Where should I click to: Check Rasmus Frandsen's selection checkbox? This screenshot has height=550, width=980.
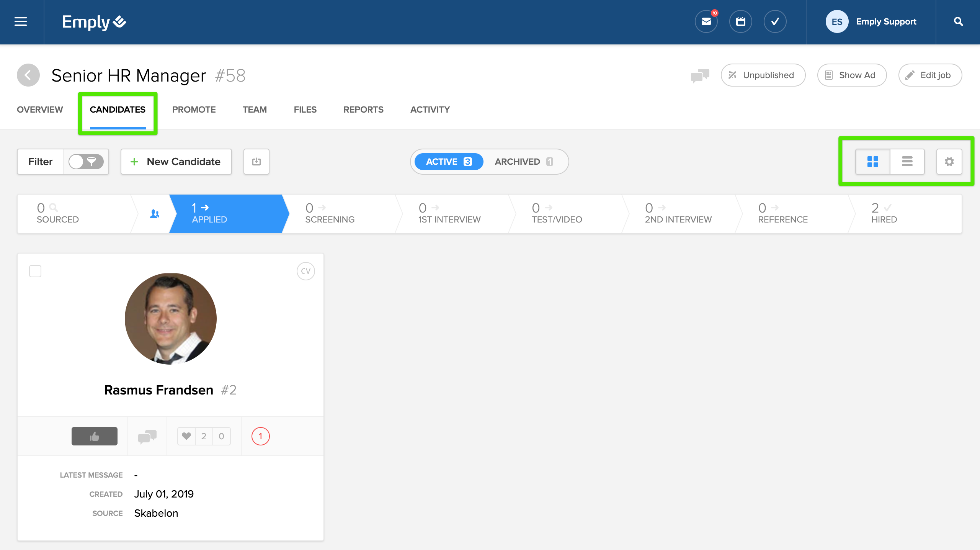tap(35, 271)
